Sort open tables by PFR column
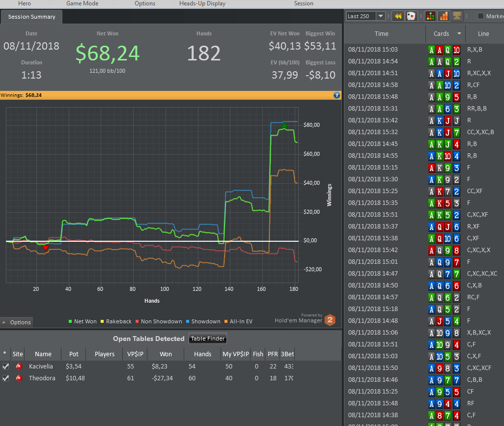504x426 pixels. (x=273, y=354)
